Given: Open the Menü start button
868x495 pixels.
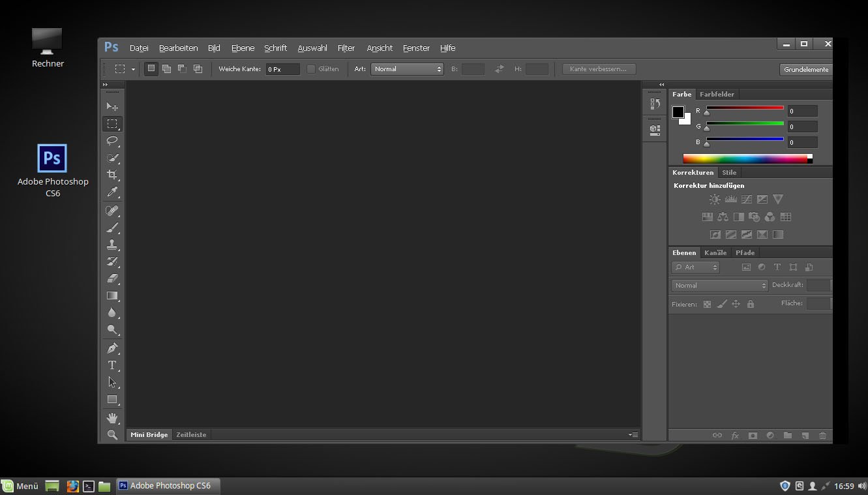Looking at the screenshot, I should (x=20, y=486).
